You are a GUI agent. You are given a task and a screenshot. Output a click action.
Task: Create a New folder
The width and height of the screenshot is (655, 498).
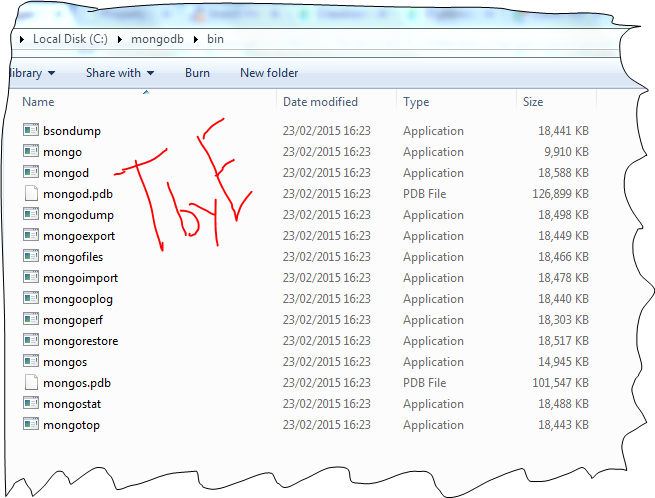[269, 73]
